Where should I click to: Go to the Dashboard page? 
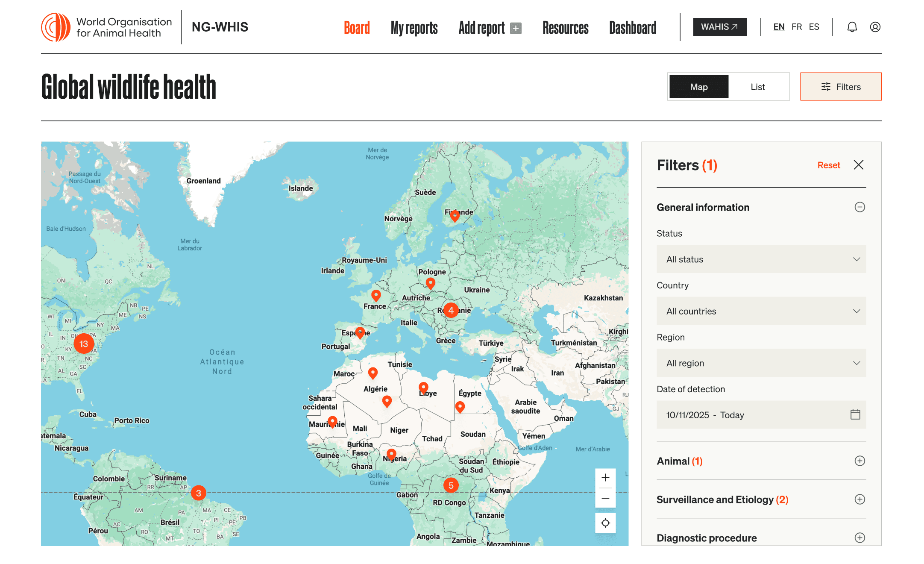pyautogui.click(x=632, y=28)
